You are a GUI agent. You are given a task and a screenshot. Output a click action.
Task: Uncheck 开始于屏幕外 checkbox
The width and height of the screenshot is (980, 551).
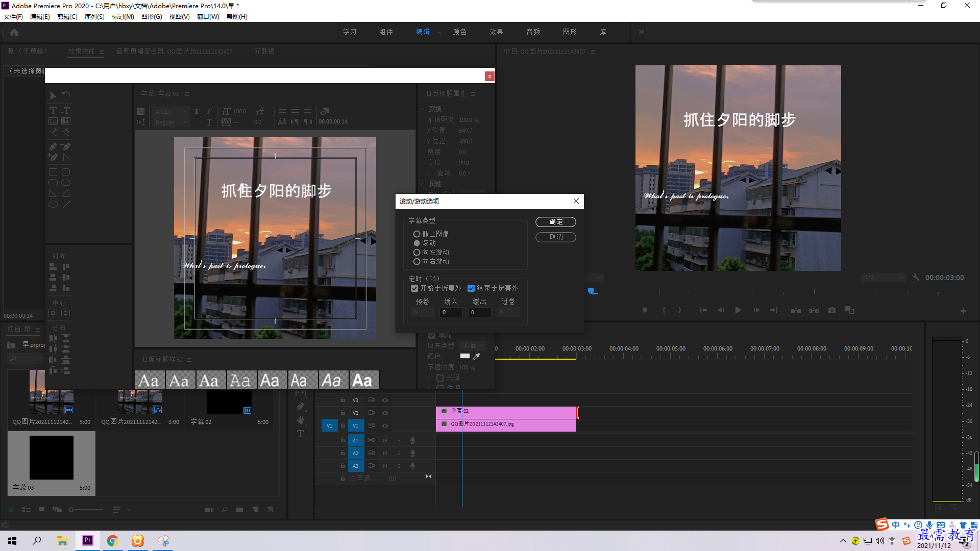point(414,288)
